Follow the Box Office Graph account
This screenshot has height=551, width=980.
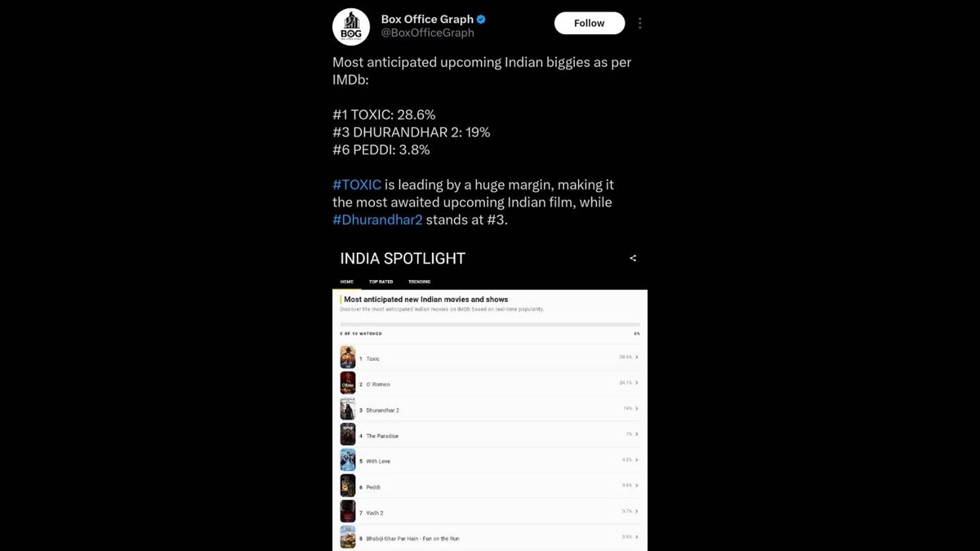coord(589,24)
